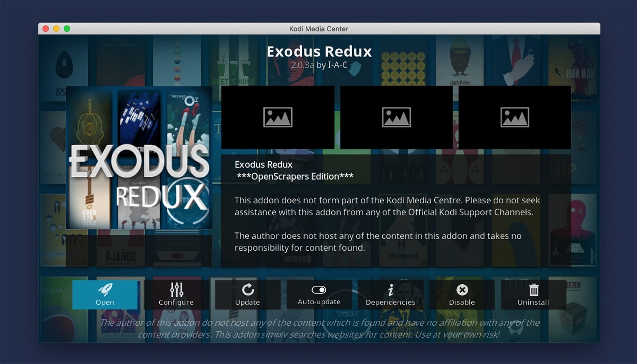Close the Kodi window with red button

point(45,28)
